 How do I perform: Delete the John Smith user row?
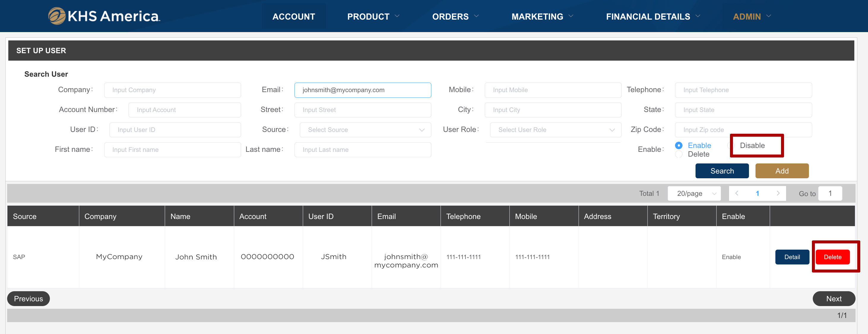(832, 257)
